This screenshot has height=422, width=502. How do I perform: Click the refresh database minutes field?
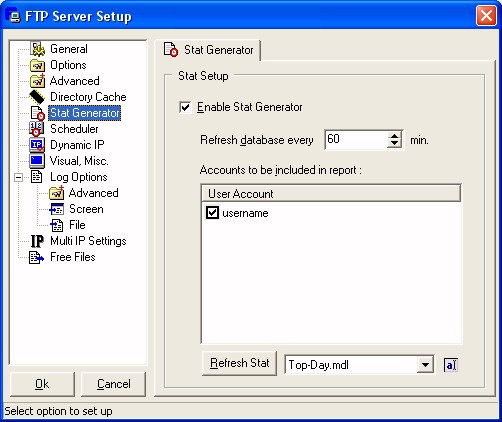[356, 139]
